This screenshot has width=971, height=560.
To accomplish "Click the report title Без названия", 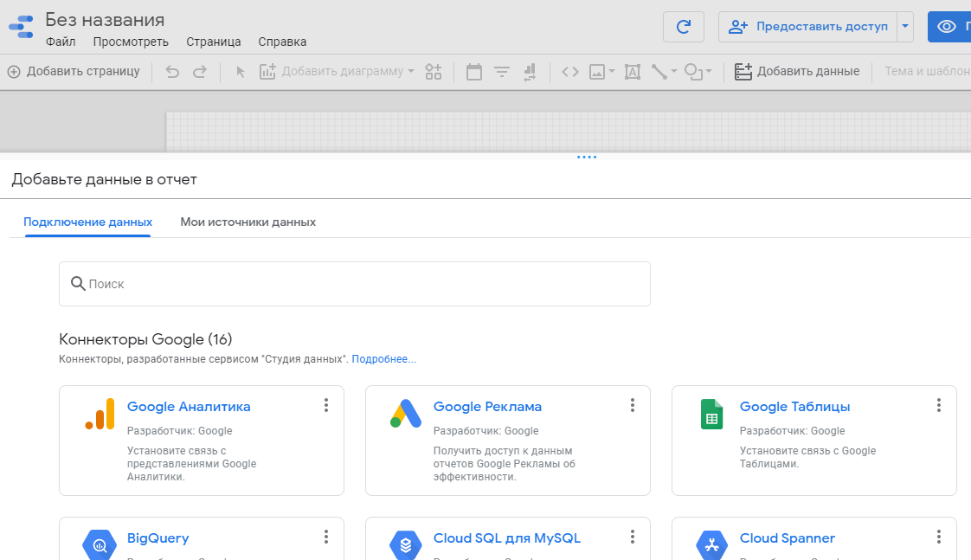I will 106,20.
